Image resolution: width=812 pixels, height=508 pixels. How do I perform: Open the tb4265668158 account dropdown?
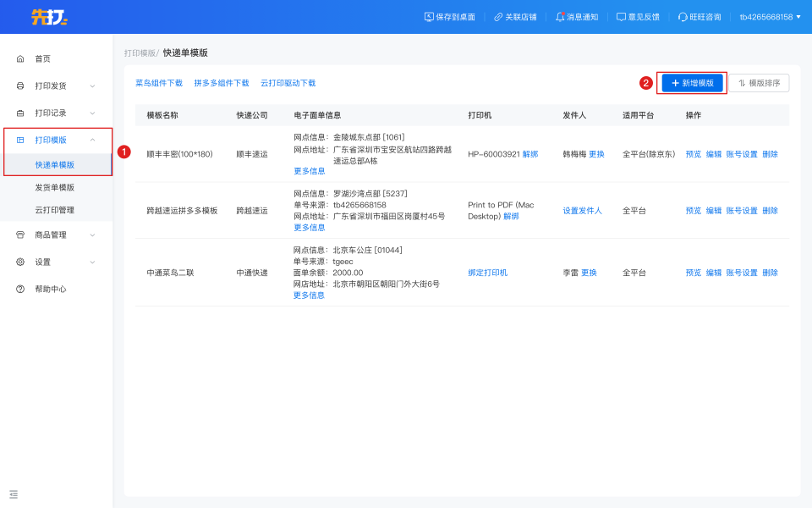click(770, 17)
